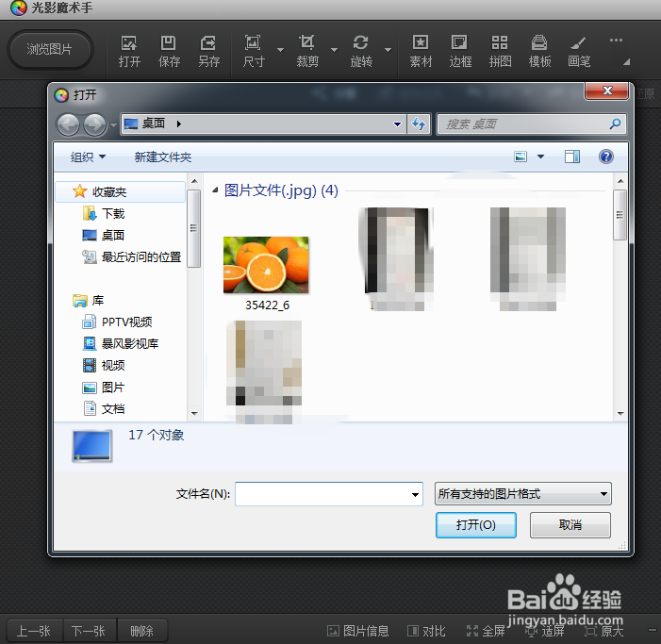
Task: Close the 打开 dialog
Action: 606,91
